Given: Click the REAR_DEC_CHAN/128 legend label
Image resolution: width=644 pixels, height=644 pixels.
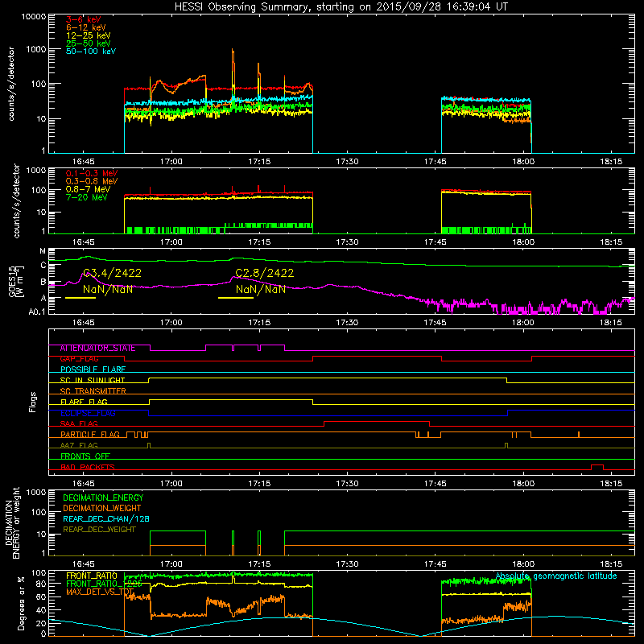Looking at the screenshot, I should coord(106,518).
